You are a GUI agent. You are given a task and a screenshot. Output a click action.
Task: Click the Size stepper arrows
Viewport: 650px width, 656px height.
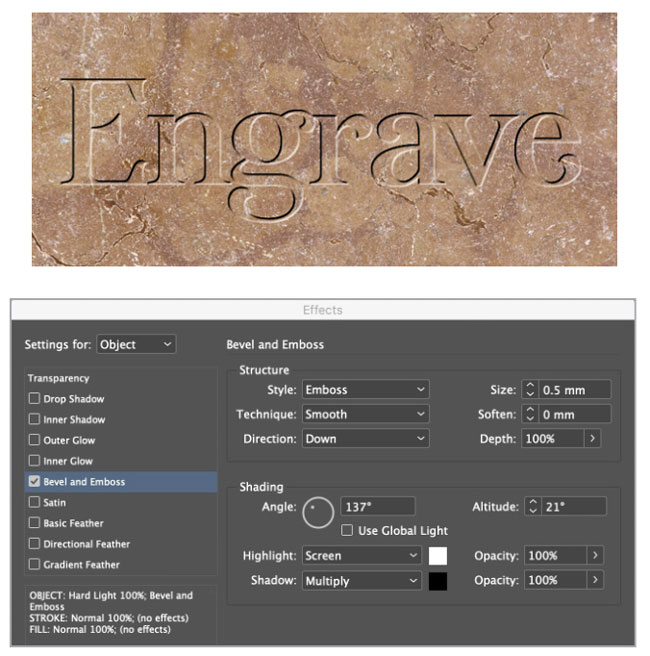pos(530,390)
